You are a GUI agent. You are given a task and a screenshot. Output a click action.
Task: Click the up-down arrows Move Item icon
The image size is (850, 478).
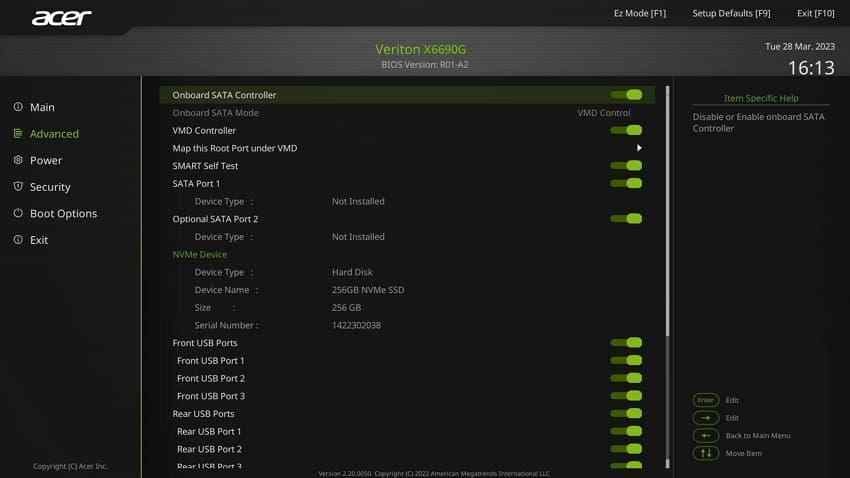(x=705, y=453)
